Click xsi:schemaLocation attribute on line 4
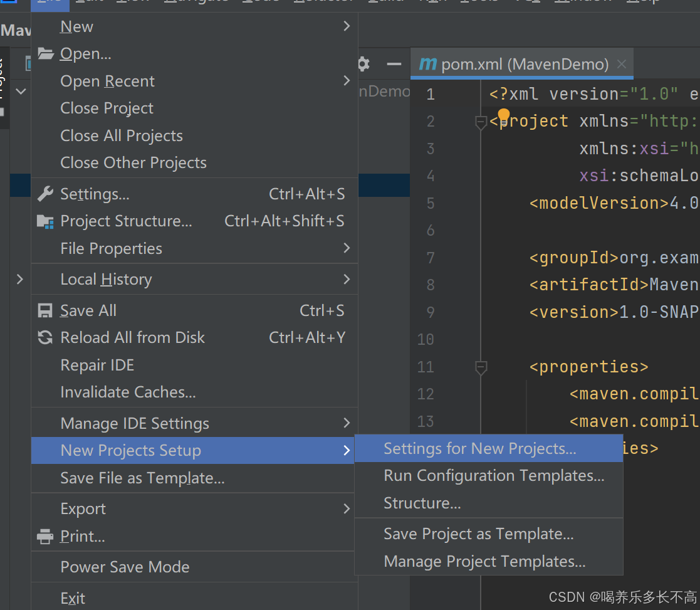Viewport: 700px width, 610px height. (x=639, y=176)
